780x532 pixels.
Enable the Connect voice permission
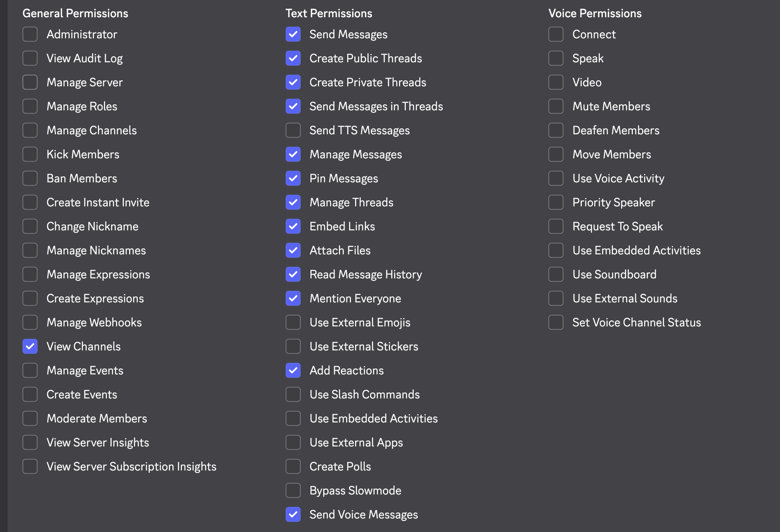point(556,34)
